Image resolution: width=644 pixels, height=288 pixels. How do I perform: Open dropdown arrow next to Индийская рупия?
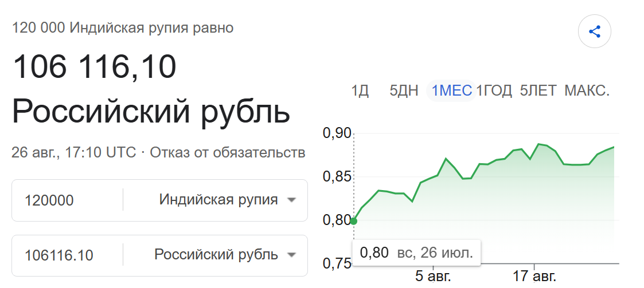point(291,200)
